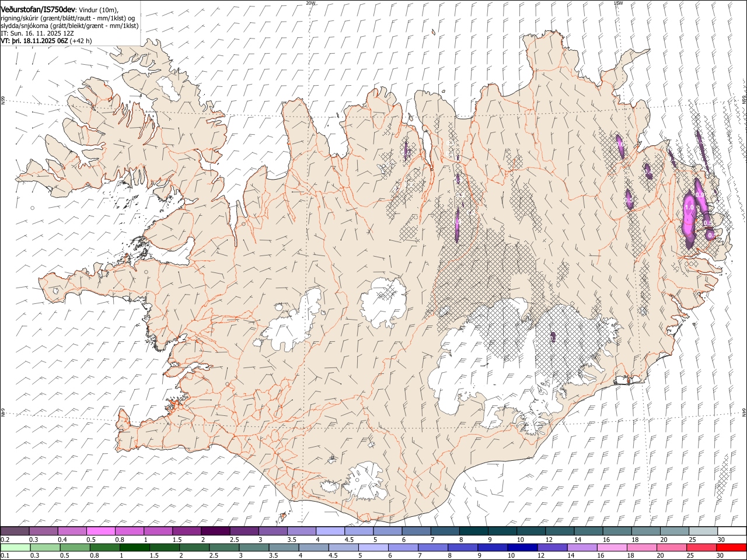Click the 'rigning/skúrir' legend description line
747x560 pixels.
tap(68, 18)
